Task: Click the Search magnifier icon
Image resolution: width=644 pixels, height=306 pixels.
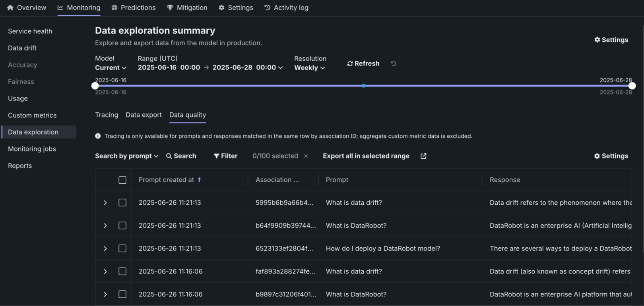Action: point(169,156)
